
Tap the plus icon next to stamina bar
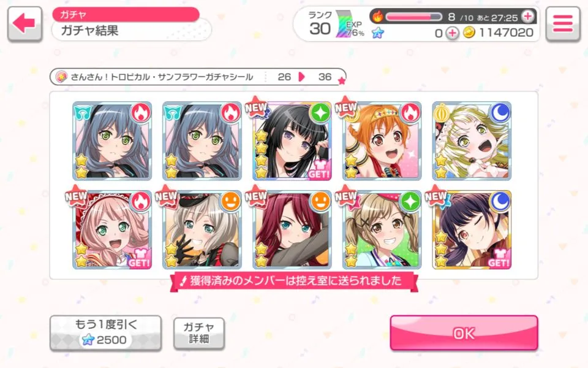pos(528,17)
